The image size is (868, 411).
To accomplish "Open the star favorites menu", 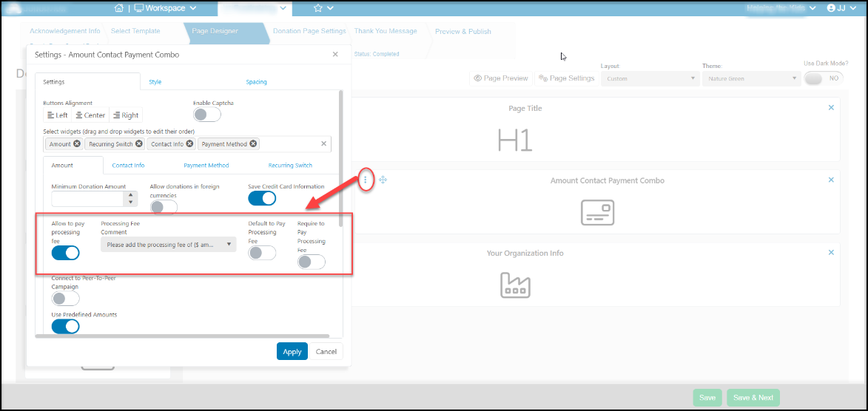I will coord(323,7).
